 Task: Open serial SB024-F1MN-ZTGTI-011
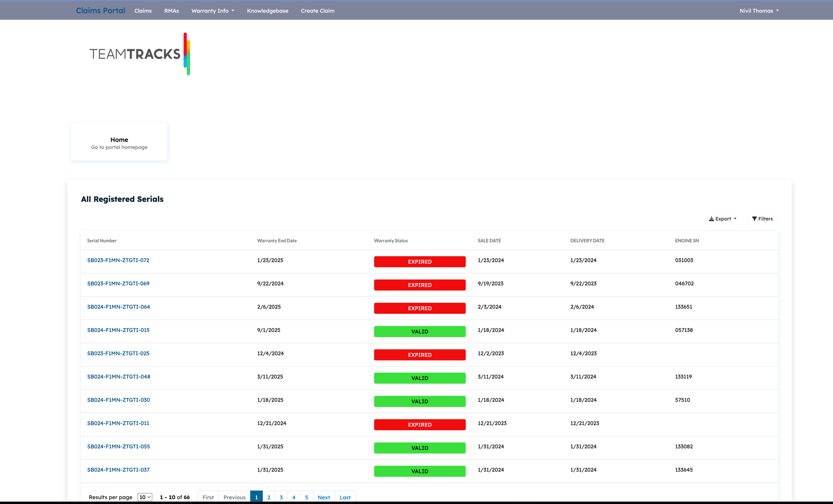point(118,423)
